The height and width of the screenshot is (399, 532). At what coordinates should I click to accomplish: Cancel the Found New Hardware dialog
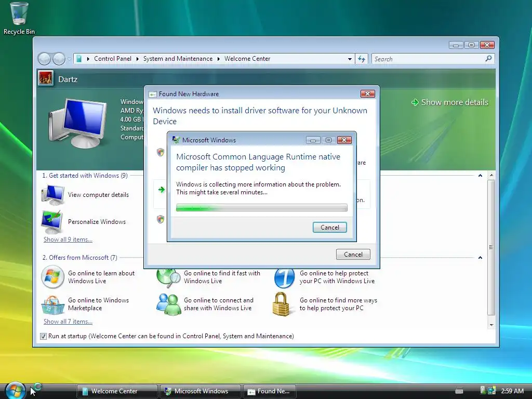click(353, 255)
